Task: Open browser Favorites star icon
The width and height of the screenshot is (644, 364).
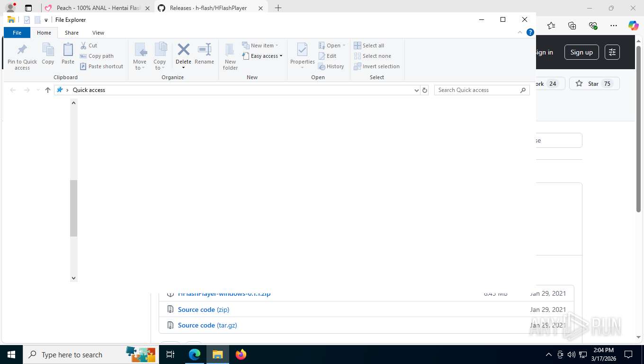Action: pyautogui.click(x=551, y=26)
